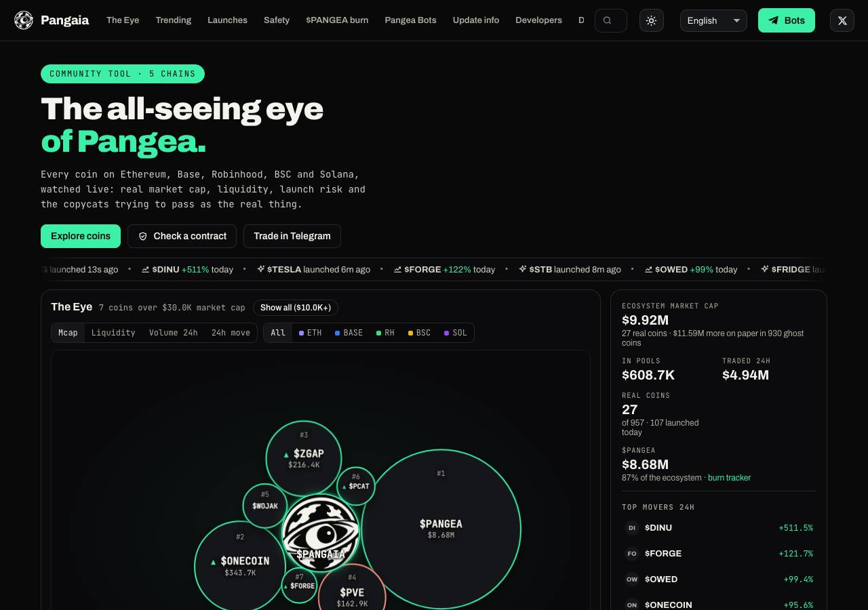Expand the English language dropdown
Image resolution: width=868 pixels, height=610 pixels.
click(713, 20)
